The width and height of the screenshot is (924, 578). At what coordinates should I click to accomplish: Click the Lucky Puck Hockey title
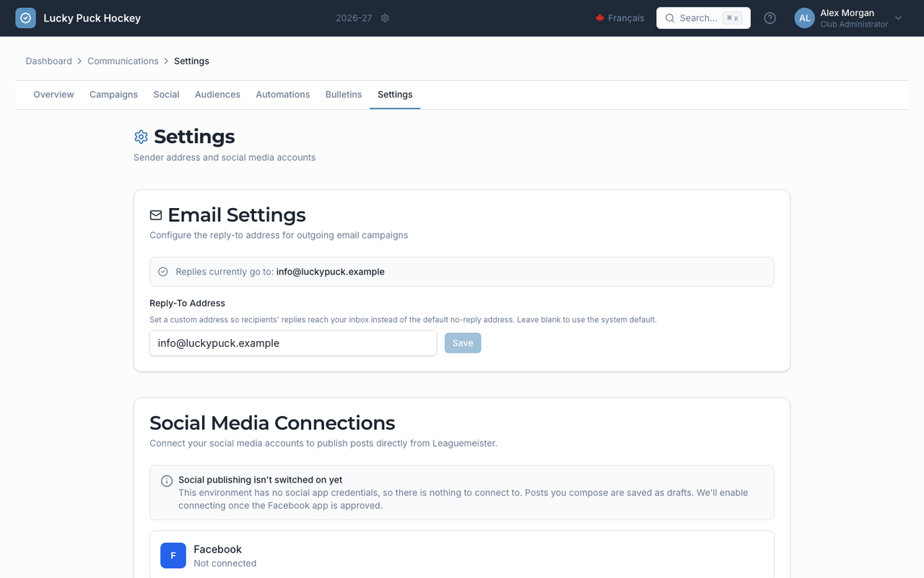(x=92, y=18)
